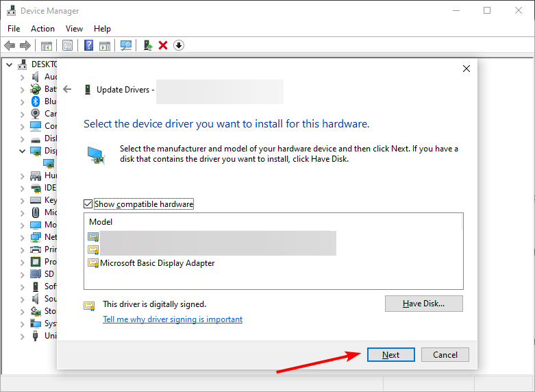Go back in the Update Drivers wizard

67,89
